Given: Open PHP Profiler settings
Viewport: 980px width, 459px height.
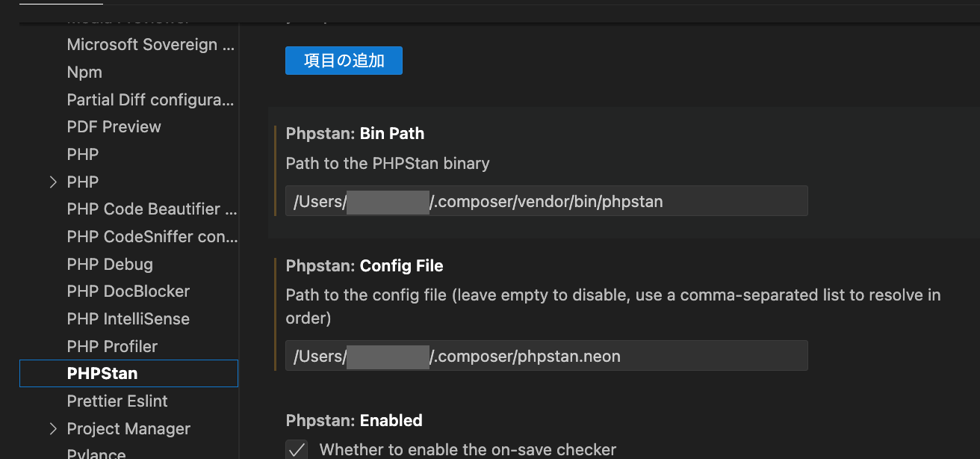Looking at the screenshot, I should [x=111, y=346].
